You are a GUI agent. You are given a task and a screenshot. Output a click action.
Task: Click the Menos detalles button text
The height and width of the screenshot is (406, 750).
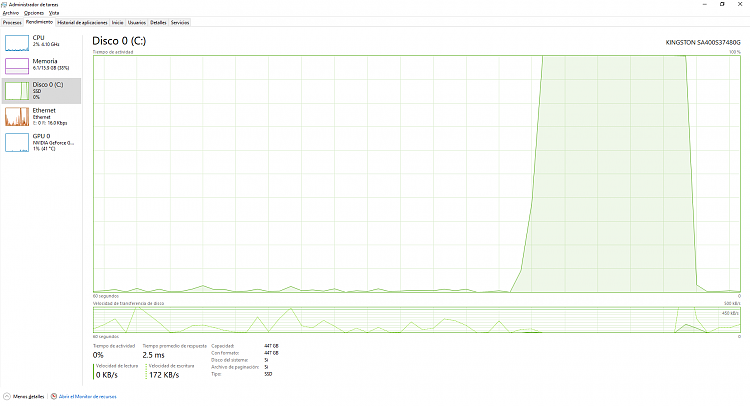pyautogui.click(x=29, y=396)
